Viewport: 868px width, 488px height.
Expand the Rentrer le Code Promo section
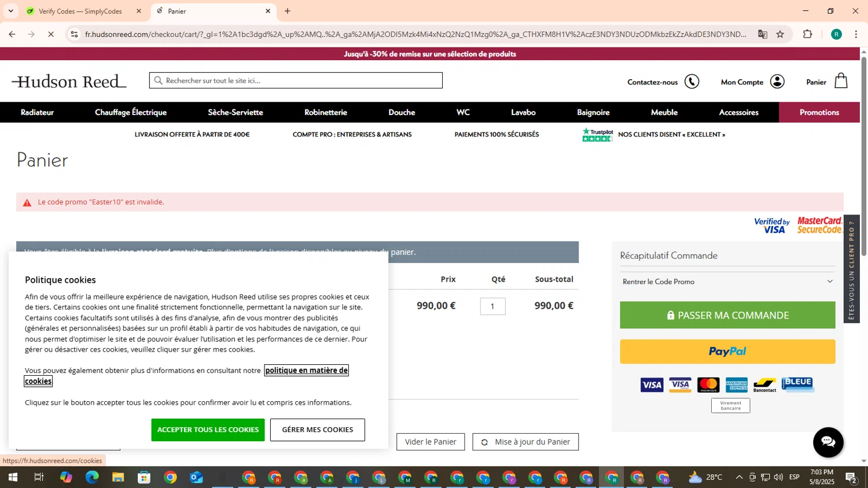click(727, 282)
